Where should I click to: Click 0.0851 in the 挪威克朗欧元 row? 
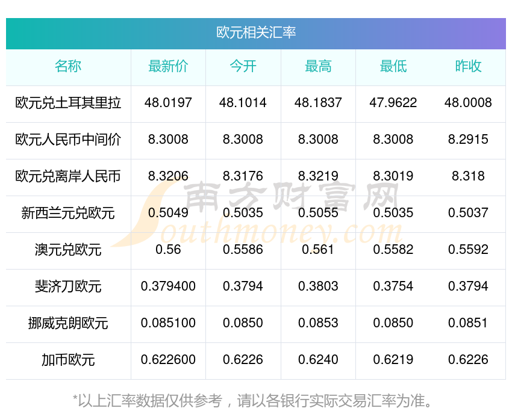click(468, 323)
